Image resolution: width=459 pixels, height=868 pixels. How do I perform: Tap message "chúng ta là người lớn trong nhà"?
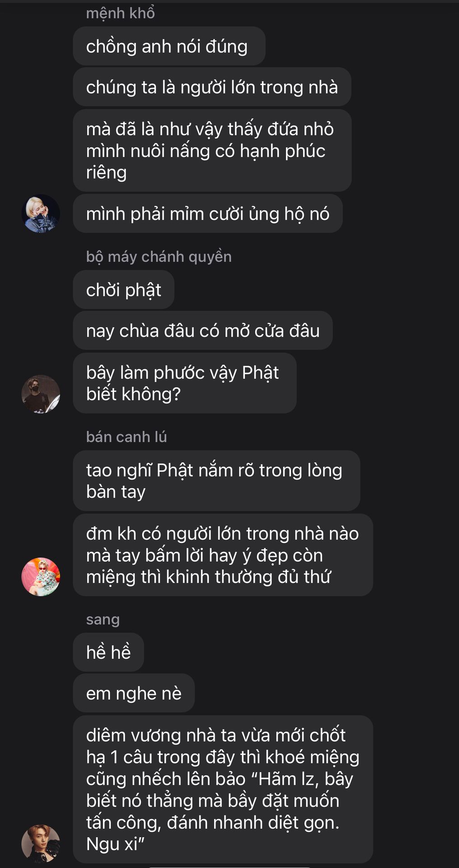212,87
